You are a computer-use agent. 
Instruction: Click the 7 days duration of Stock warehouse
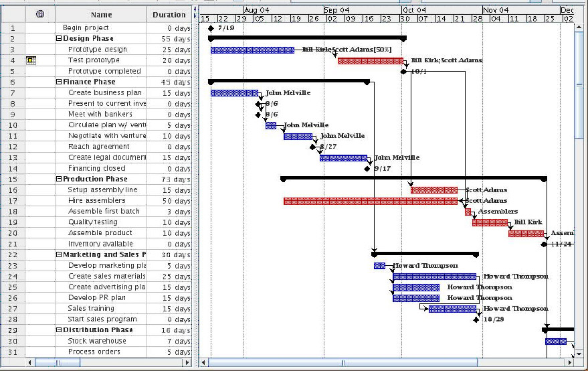(179, 342)
